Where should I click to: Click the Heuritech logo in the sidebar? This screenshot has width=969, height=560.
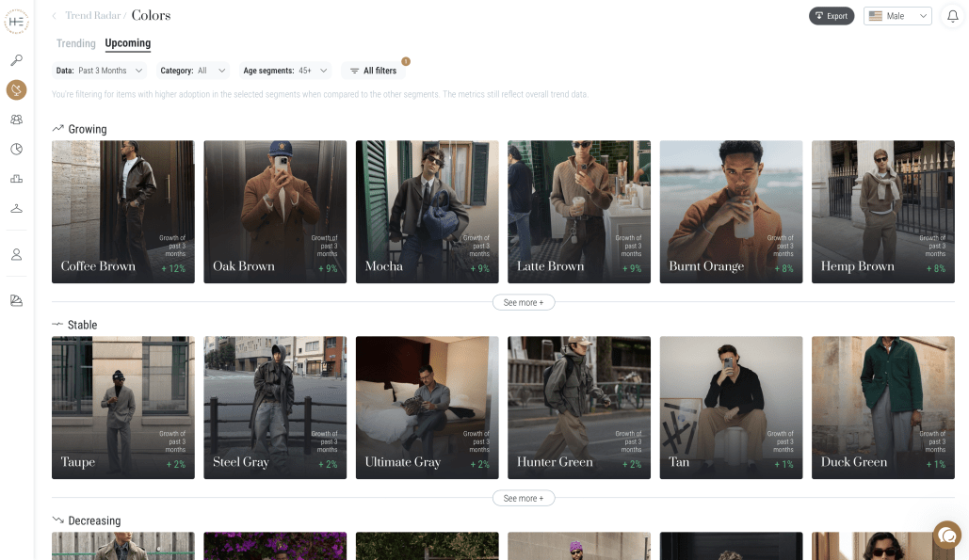click(17, 22)
